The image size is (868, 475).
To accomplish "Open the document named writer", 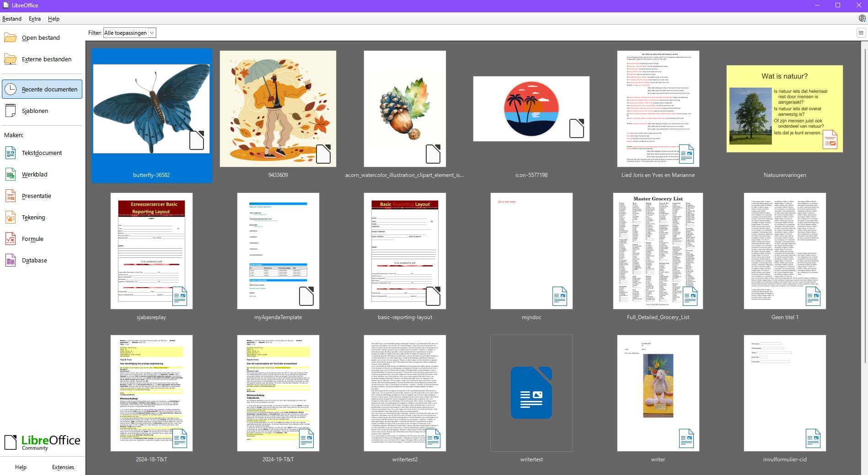I will coord(658,393).
